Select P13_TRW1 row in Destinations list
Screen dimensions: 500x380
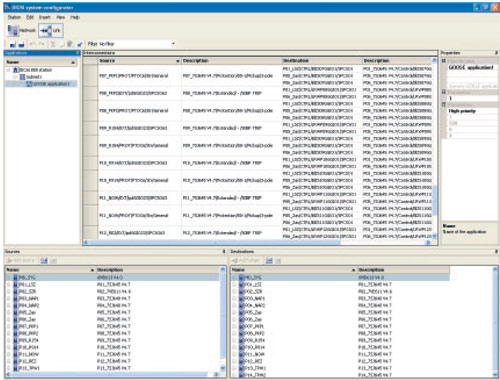340,368
